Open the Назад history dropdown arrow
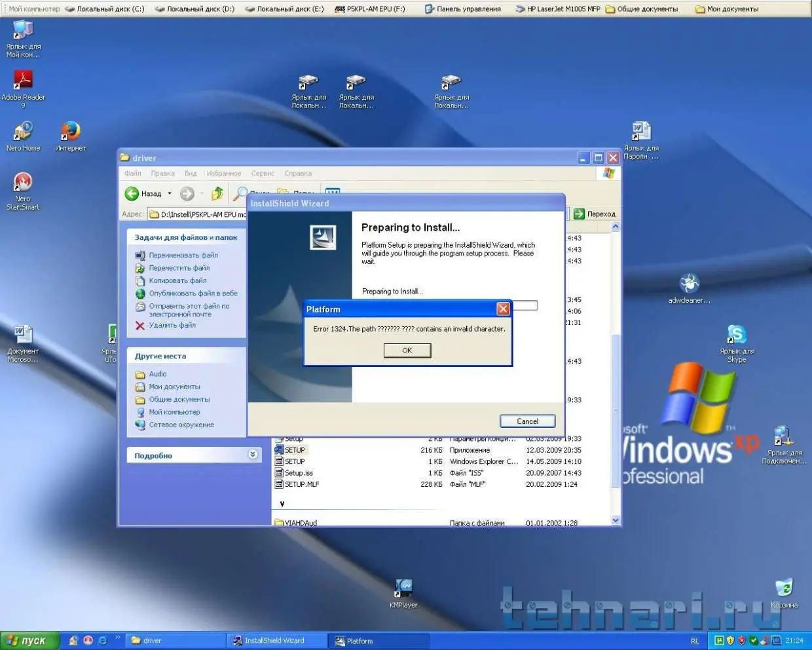This screenshot has width=812, height=650. 170,193
